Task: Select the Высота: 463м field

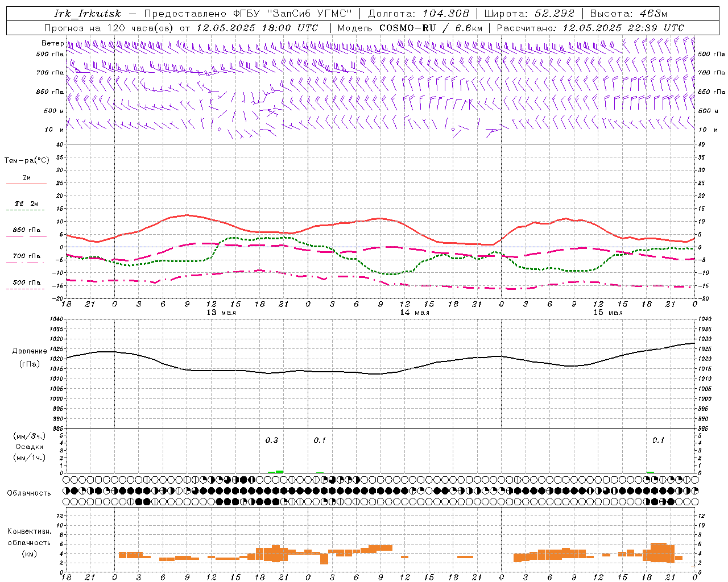Action: click(x=628, y=14)
